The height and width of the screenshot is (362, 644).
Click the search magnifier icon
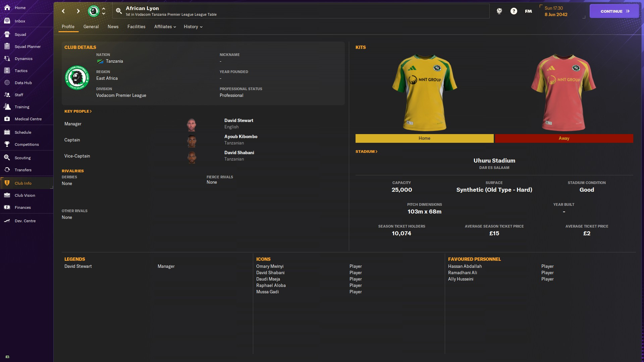119,11
